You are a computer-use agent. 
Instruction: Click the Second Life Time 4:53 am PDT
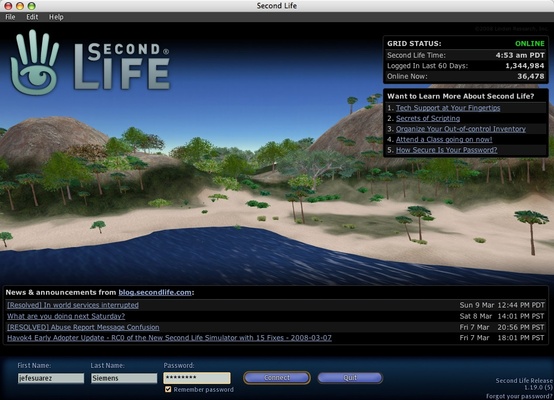click(x=520, y=55)
